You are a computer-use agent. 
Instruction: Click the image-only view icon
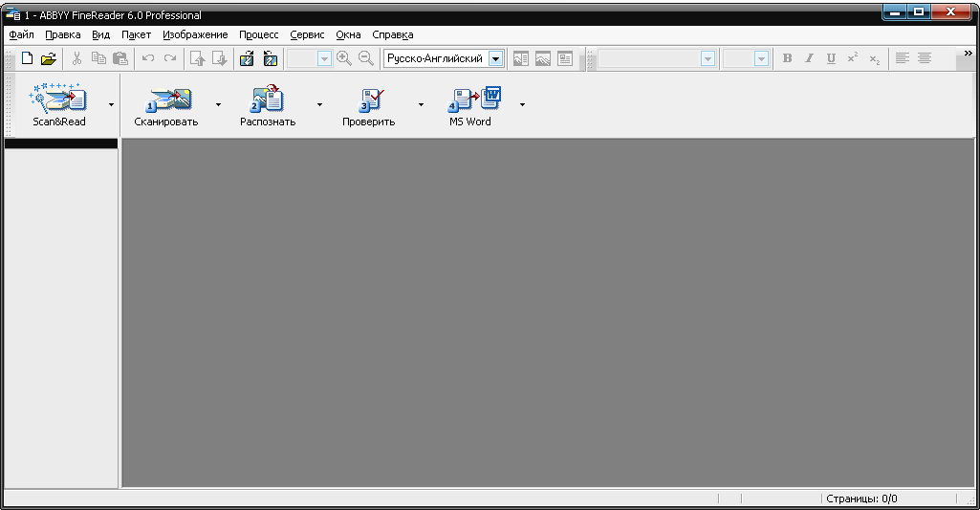(x=542, y=58)
